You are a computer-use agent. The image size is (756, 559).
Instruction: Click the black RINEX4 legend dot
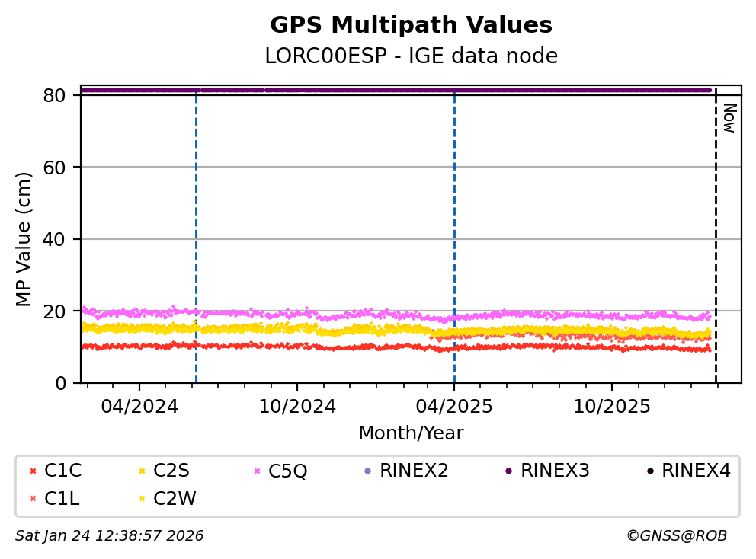[649, 471]
